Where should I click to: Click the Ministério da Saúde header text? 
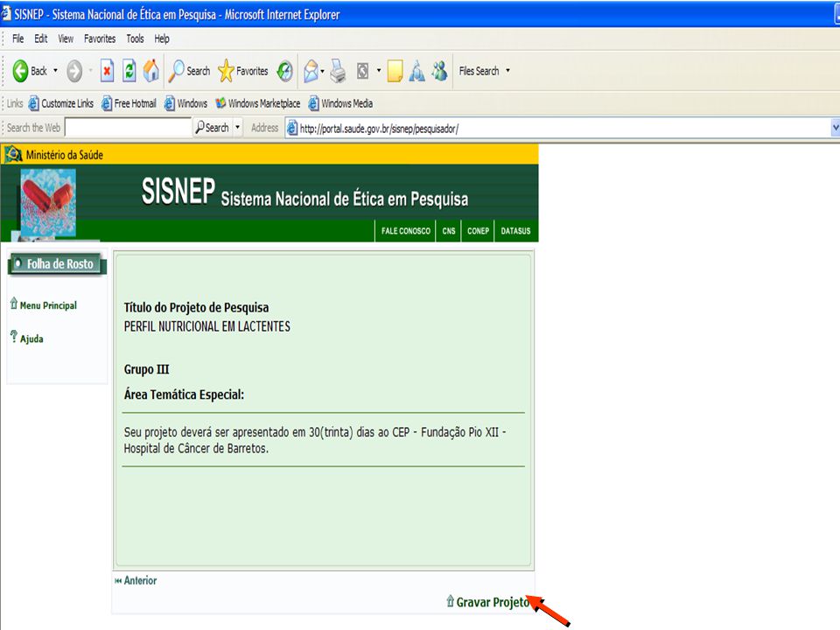click(64, 155)
